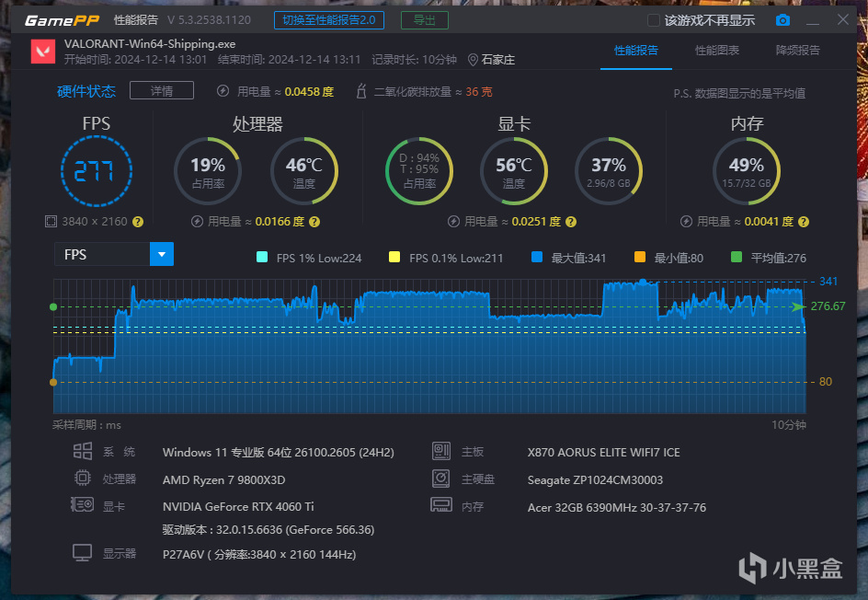This screenshot has height=600, width=868.
Task: Click the 导出 export button
Action: click(x=425, y=20)
